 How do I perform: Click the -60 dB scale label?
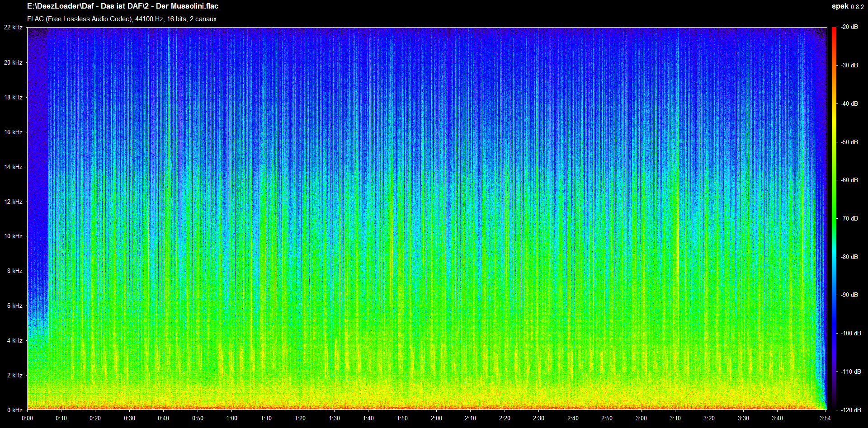point(849,180)
